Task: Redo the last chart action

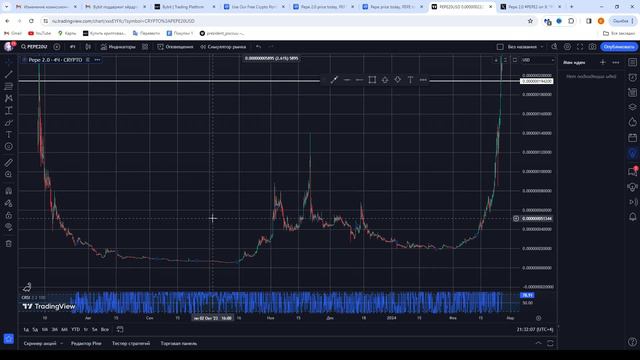Action: tap(270, 47)
